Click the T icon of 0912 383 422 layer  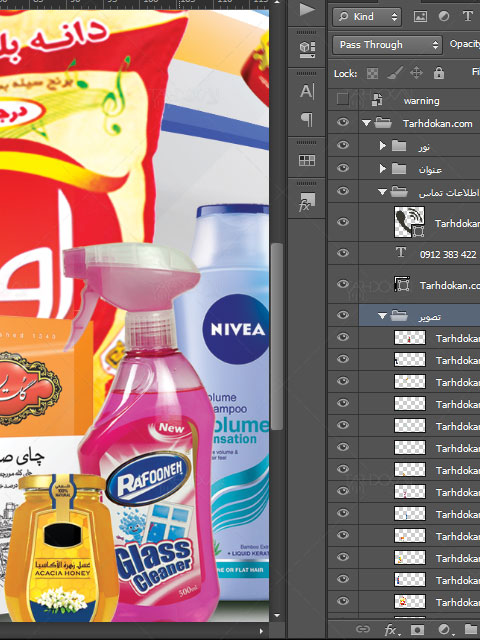pos(401,253)
